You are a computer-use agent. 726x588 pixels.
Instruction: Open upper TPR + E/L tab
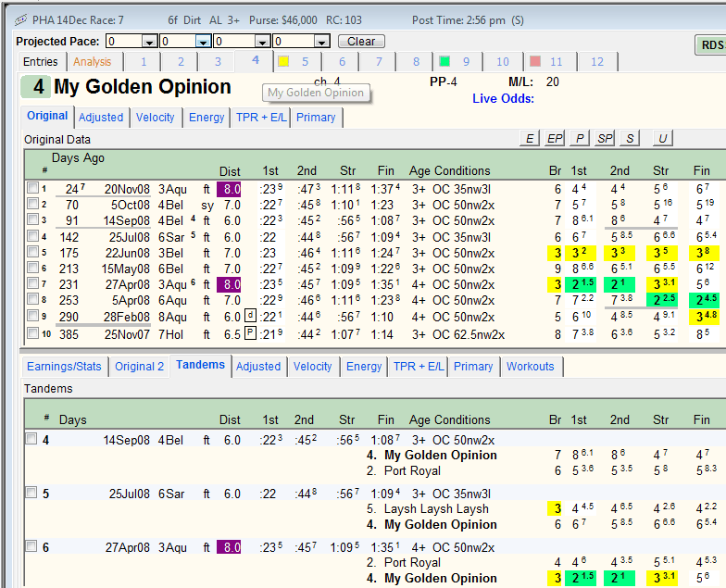[x=261, y=118]
